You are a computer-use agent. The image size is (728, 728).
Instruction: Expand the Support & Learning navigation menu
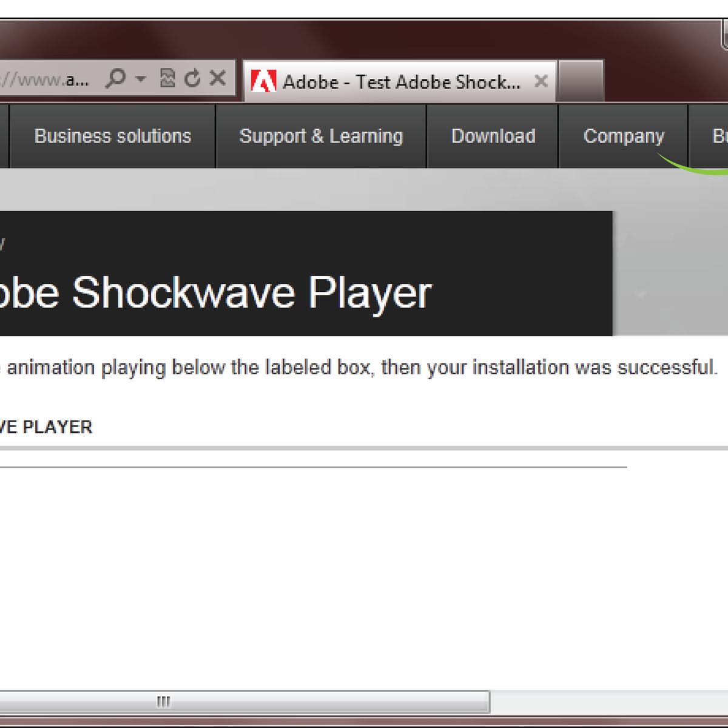[321, 136]
